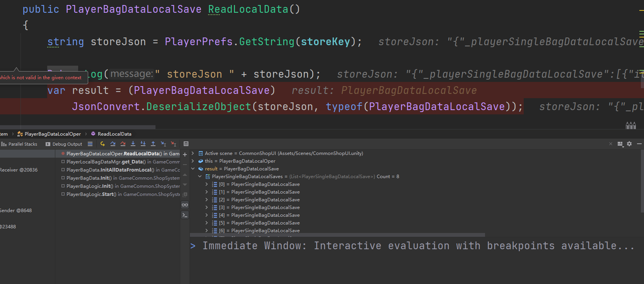The width and height of the screenshot is (644, 284).
Task: Click the Force Step Into double-arrow icon
Action: click(143, 144)
